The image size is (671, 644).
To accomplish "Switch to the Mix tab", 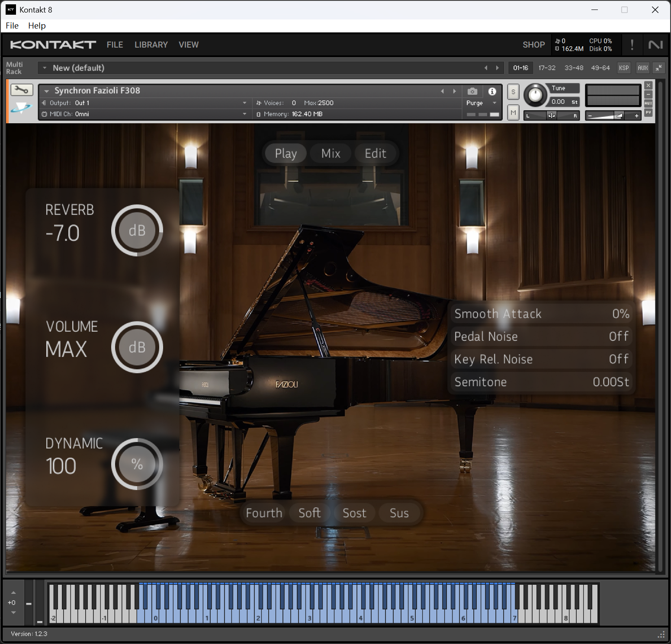I will 331,153.
